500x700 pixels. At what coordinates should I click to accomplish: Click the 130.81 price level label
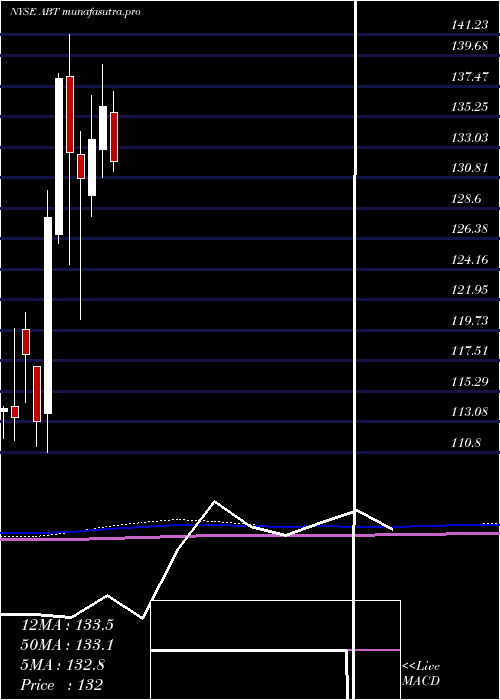coord(470,168)
